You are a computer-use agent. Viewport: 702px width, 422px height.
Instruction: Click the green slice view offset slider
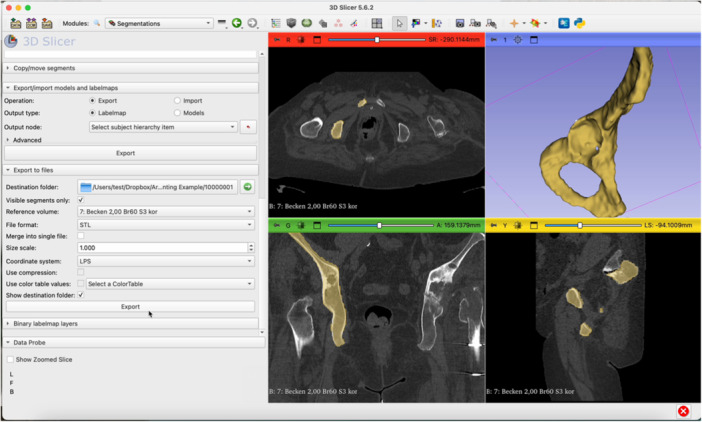click(x=381, y=226)
